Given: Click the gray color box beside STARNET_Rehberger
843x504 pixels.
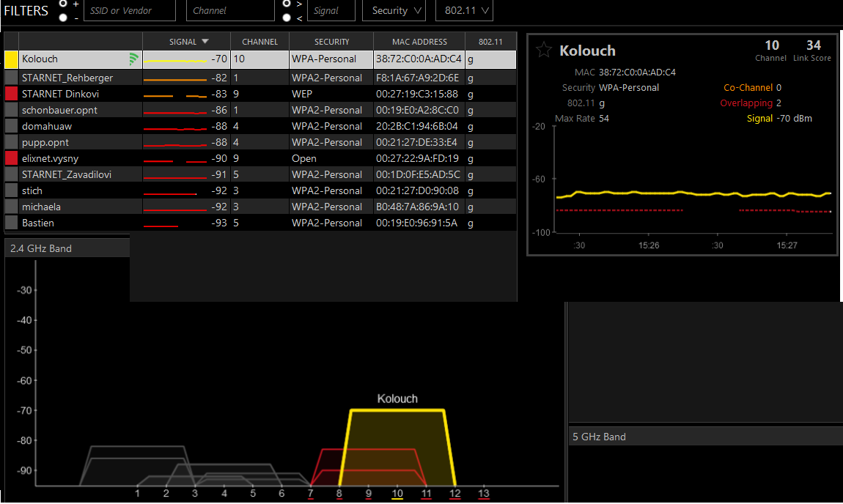Looking at the screenshot, I should 11,78.
